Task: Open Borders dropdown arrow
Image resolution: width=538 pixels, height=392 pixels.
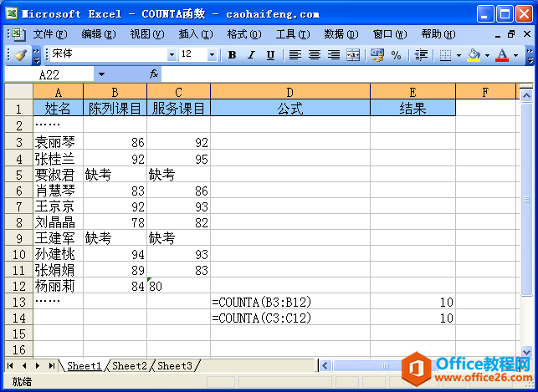Action: 459,55
